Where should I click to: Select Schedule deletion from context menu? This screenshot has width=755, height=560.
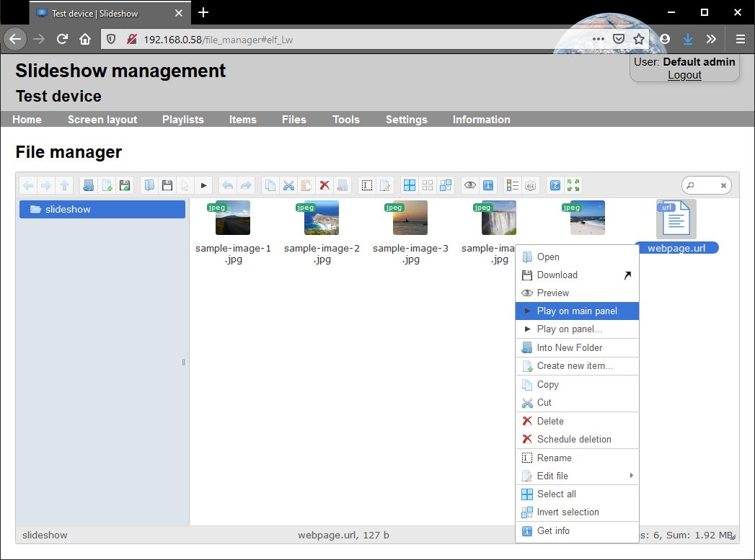tap(574, 439)
